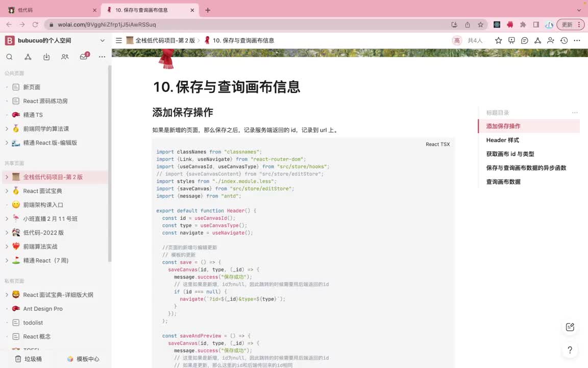The image size is (588, 368).
Task: Open the 模板中心 template center
Action: [83, 359]
